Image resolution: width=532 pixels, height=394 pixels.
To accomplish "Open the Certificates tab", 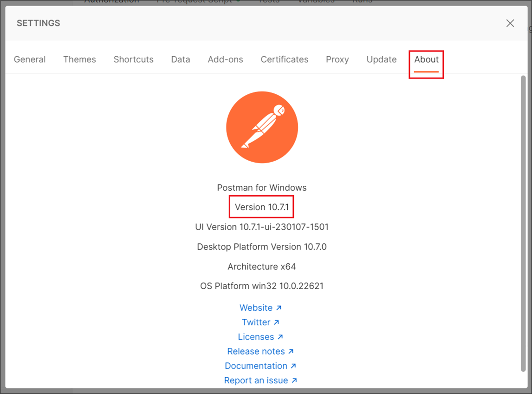I will 284,59.
